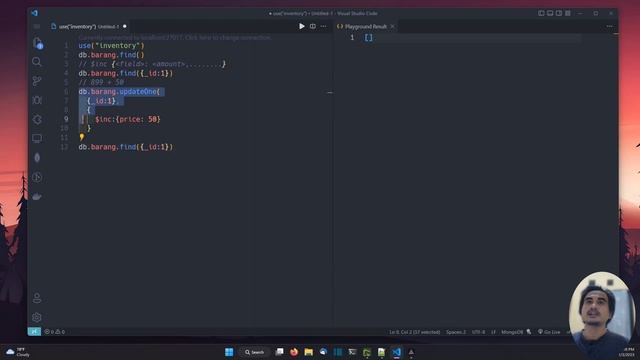Change file encoding via UTF-8 status item
Screen dimensions: 640x360
478,332
